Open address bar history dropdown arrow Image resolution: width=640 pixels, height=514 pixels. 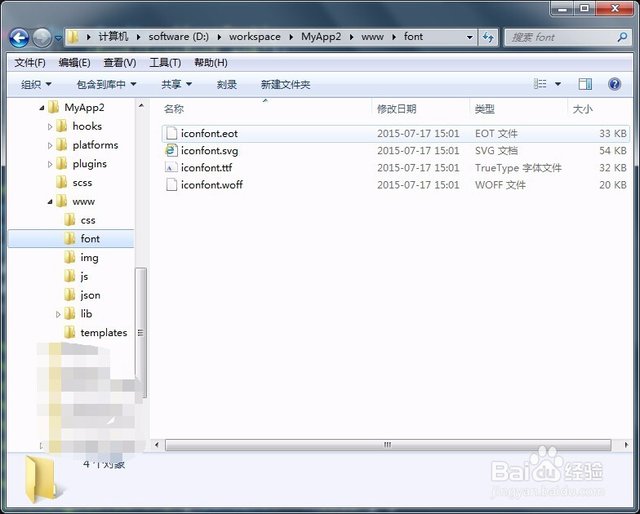470,38
